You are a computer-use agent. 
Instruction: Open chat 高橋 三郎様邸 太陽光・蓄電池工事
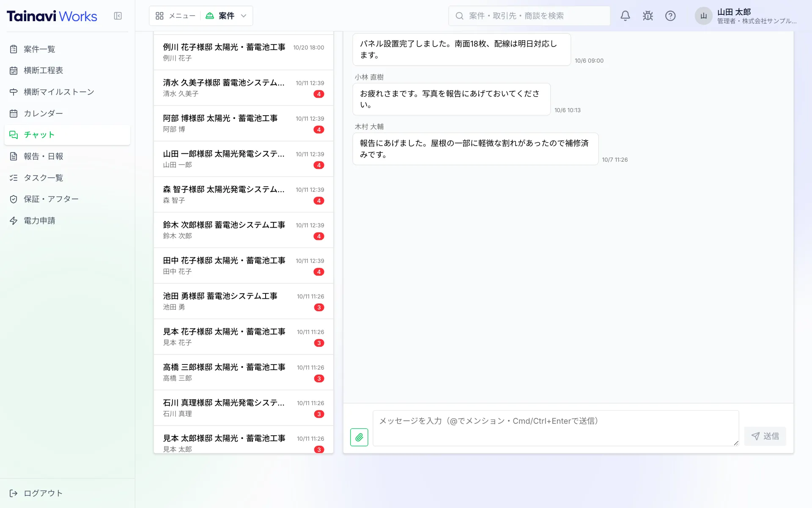click(244, 372)
